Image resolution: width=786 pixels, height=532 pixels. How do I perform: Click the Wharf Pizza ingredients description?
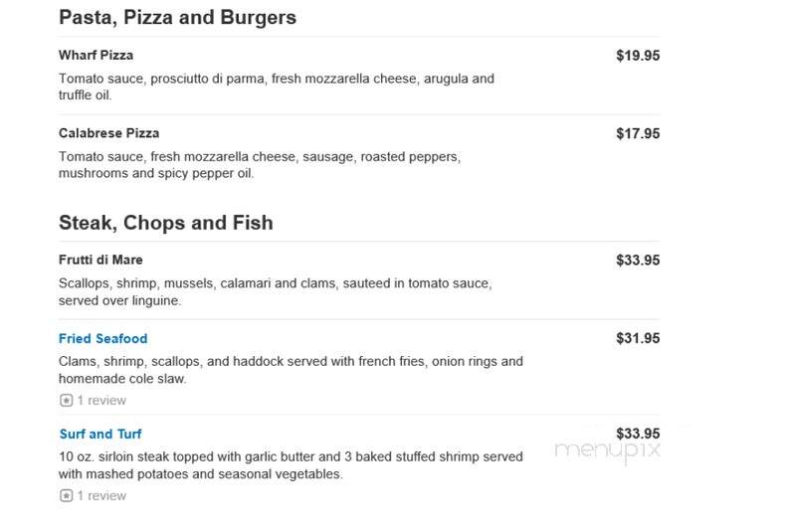(x=277, y=87)
